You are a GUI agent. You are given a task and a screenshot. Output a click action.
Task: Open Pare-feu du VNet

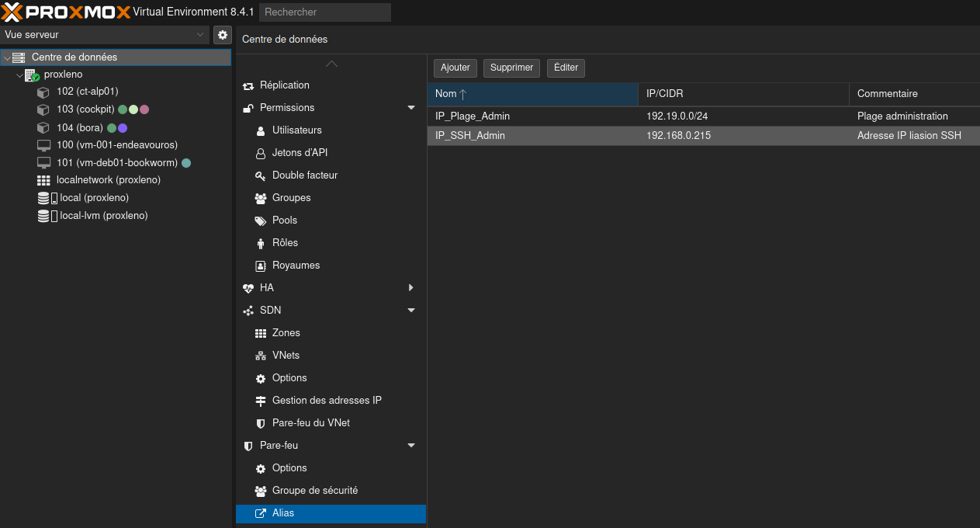point(310,423)
